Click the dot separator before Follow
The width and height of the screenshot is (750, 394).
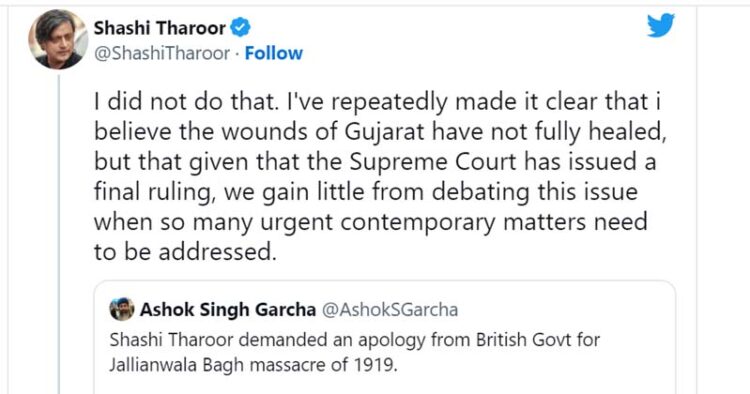(237, 54)
